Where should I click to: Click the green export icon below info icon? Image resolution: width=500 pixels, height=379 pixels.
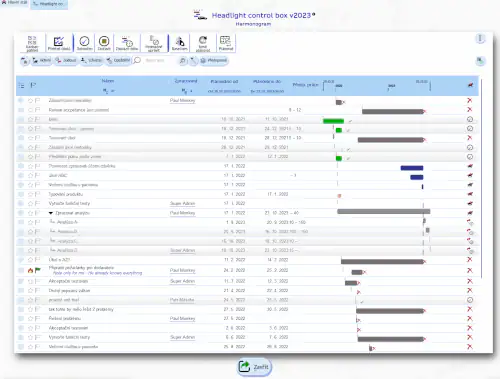tap(480, 61)
